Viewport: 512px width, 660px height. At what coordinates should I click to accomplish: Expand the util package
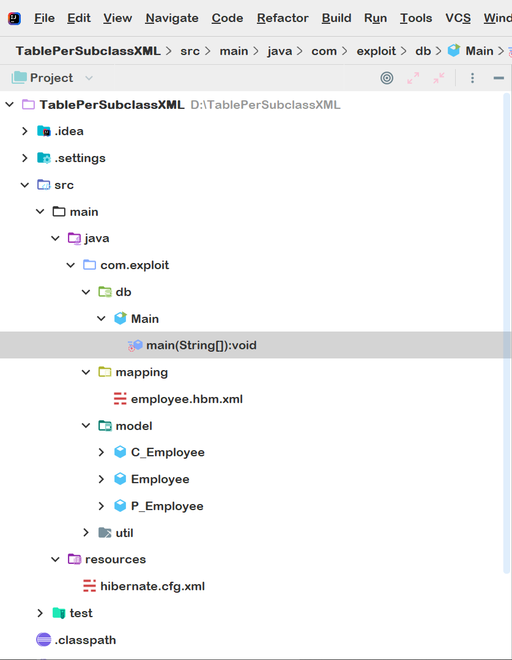(x=86, y=533)
